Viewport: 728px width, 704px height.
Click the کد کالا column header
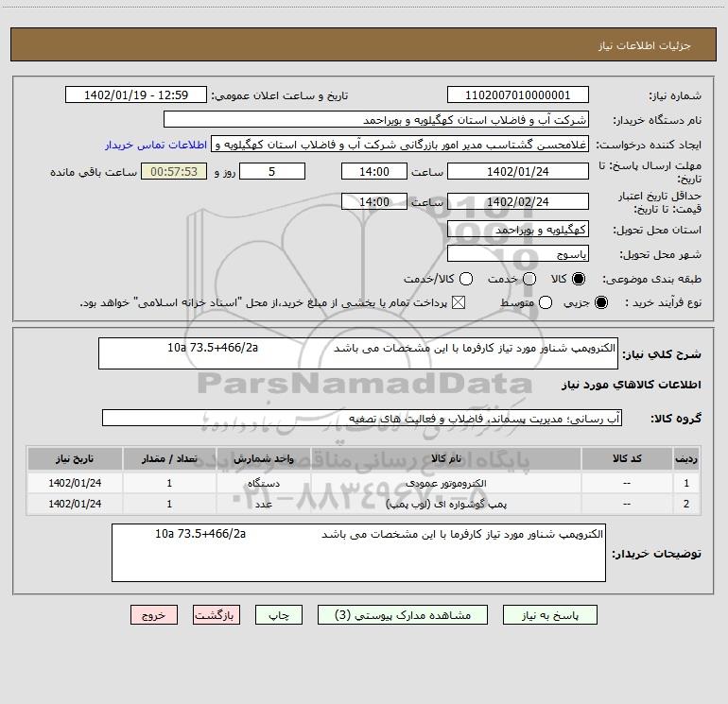pyautogui.click(x=627, y=458)
